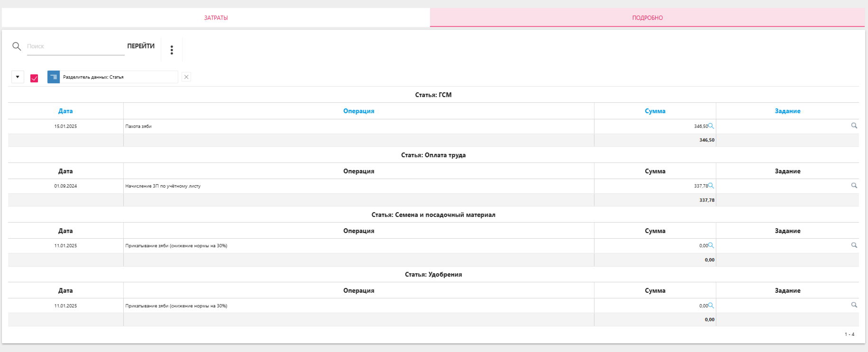Sort by the Дата column header
868x352 pixels.
pyautogui.click(x=65, y=111)
